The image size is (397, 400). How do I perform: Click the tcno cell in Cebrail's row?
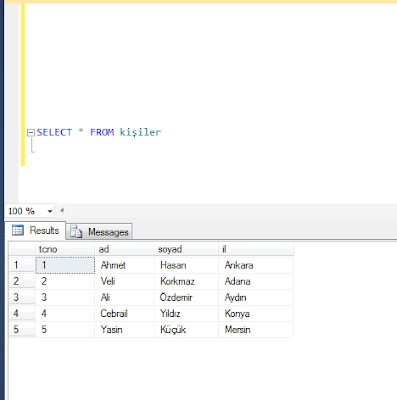(x=65, y=313)
